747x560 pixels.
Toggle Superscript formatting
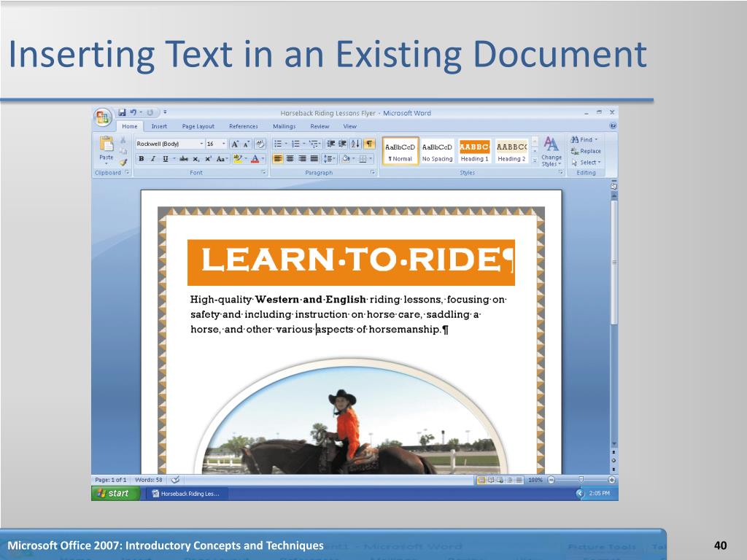coord(208,159)
